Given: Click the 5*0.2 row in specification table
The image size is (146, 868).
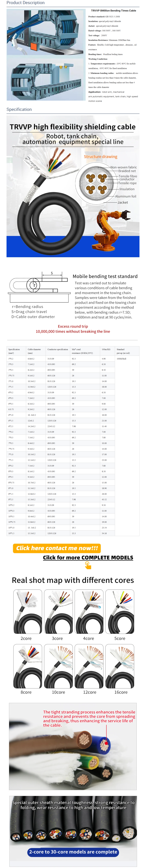Looking at the screenshot, I should click(x=73, y=358).
